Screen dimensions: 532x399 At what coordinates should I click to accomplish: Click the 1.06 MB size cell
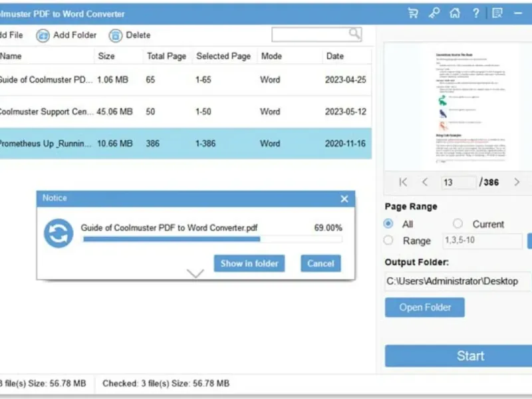point(112,80)
